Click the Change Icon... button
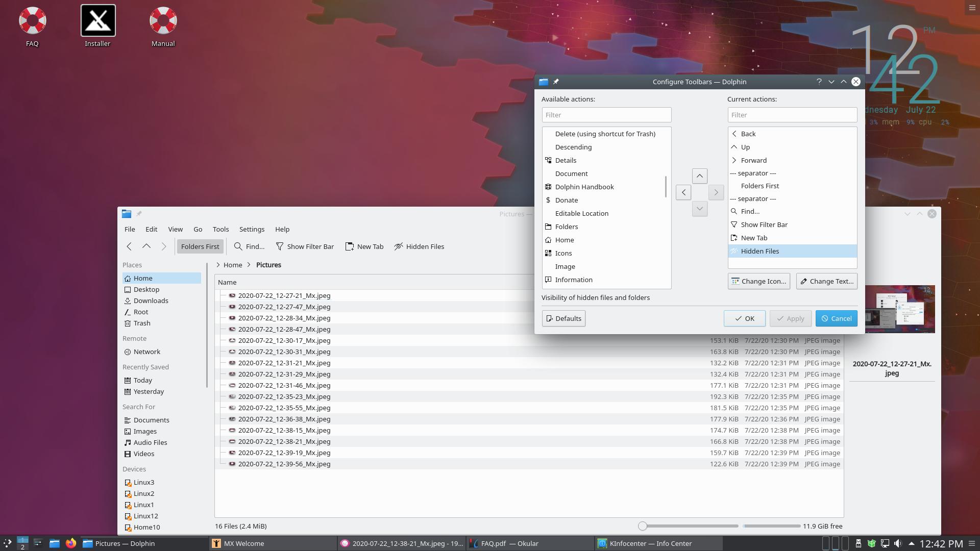 tap(758, 281)
